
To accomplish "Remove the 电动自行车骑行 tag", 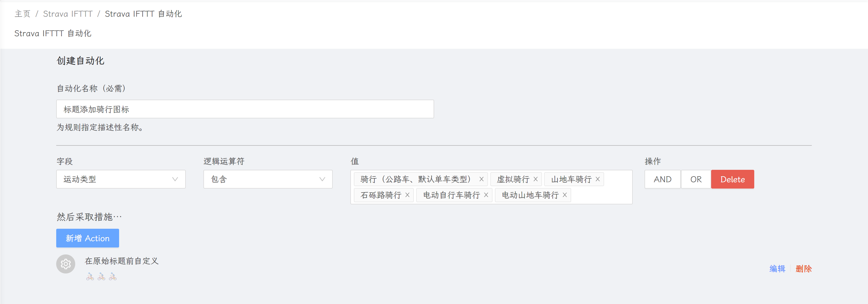I will coord(486,195).
